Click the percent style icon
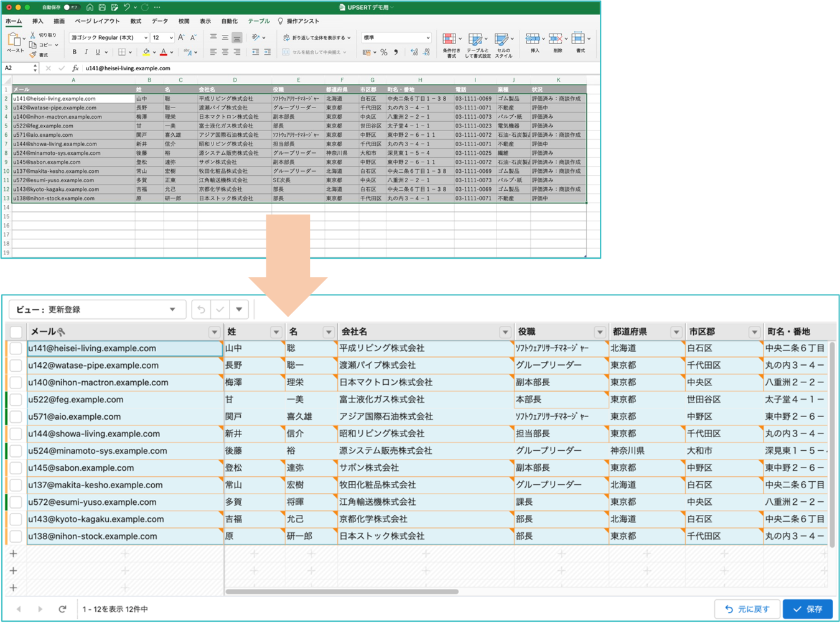840x623 pixels. (x=383, y=53)
